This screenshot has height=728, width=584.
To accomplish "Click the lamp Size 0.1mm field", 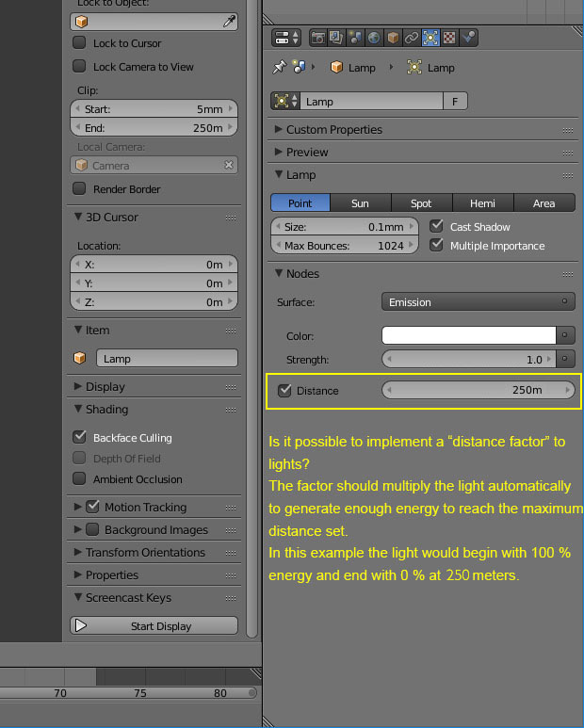I will tap(345, 227).
